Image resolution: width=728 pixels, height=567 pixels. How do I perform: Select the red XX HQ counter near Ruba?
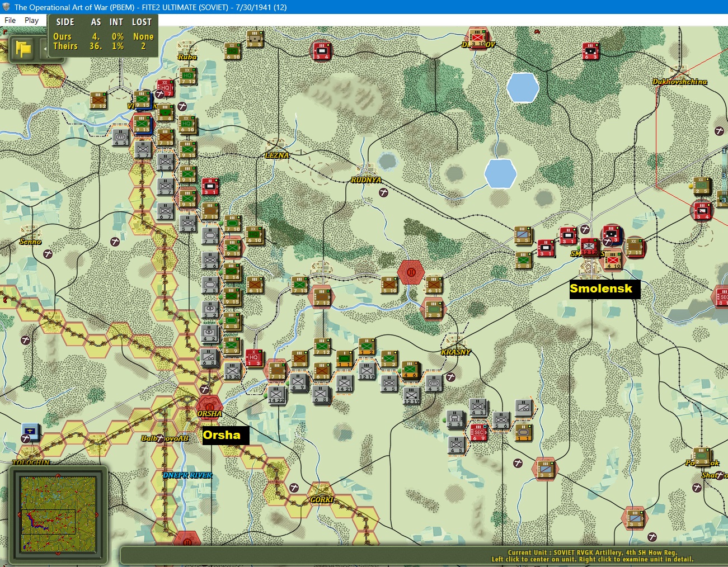165,87
